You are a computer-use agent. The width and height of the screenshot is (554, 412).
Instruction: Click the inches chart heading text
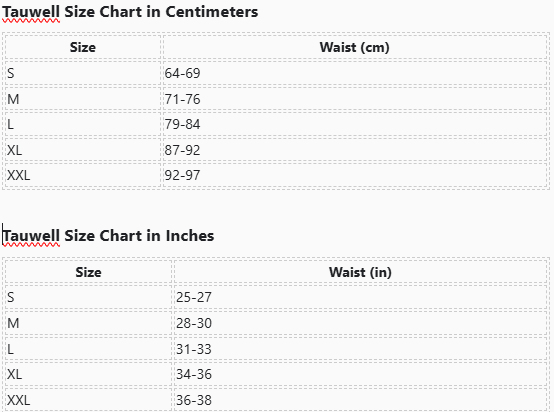coord(108,236)
